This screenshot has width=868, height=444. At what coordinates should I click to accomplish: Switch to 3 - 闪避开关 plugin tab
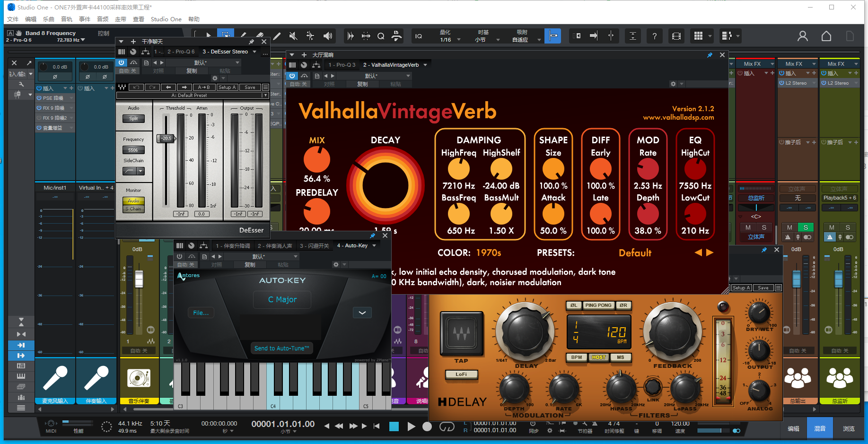pos(315,245)
